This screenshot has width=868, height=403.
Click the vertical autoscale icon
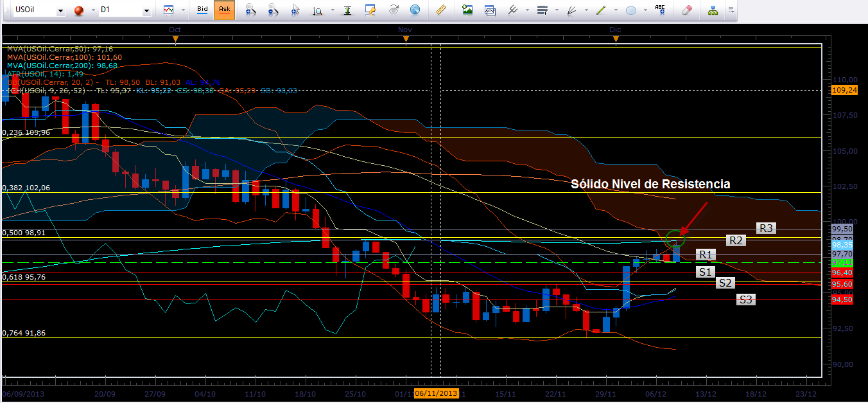tap(347, 10)
